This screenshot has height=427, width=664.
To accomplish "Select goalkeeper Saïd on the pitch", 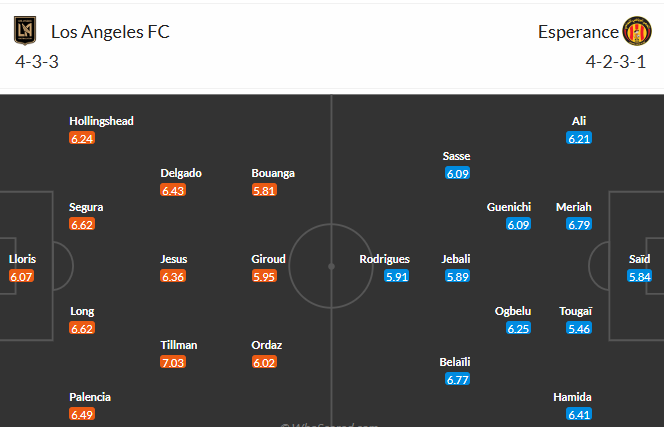I will coord(639,259).
